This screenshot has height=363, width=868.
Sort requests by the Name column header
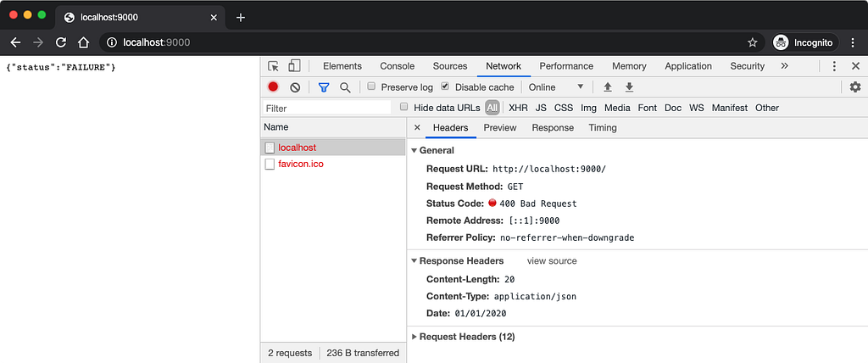[x=333, y=127]
